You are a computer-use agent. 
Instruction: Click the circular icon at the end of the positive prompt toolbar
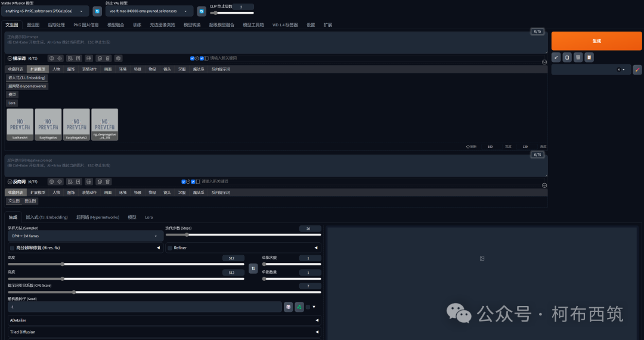pyautogui.click(x=118, y=58)
